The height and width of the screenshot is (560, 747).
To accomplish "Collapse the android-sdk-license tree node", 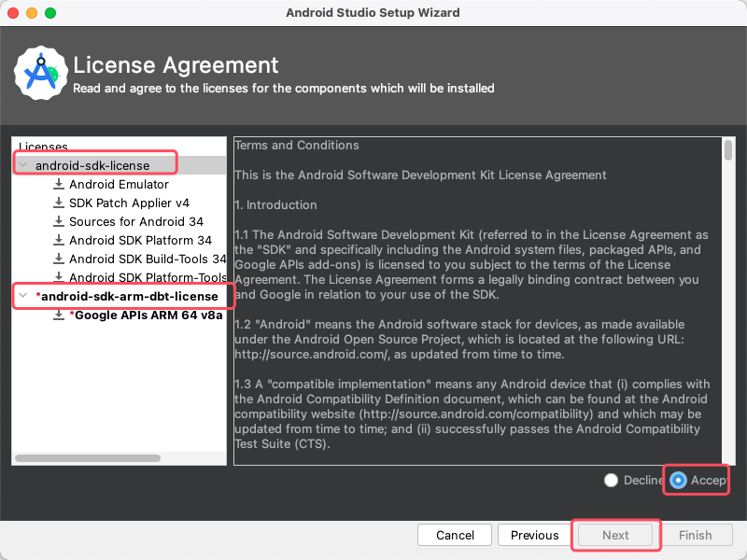I will point(22,165).
